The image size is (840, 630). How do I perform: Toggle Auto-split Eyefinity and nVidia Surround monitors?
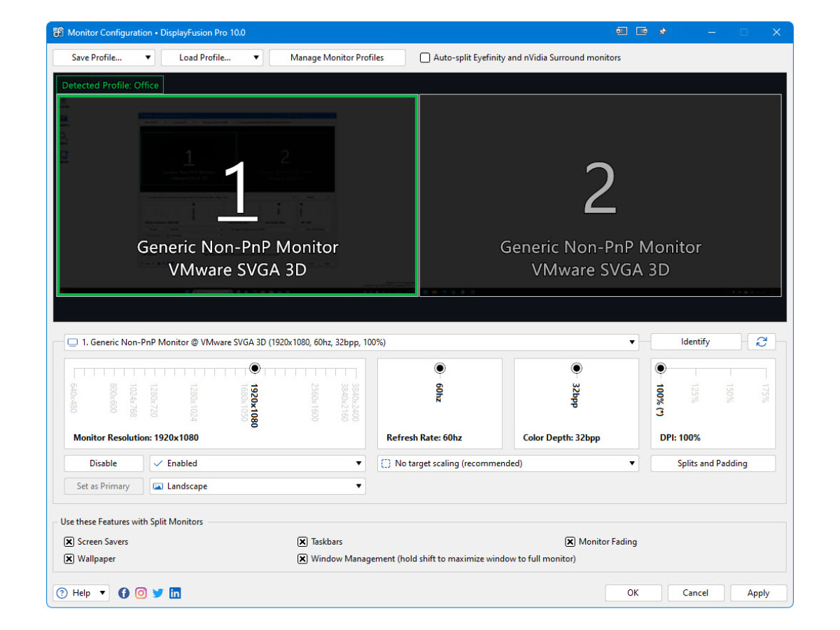424,57
